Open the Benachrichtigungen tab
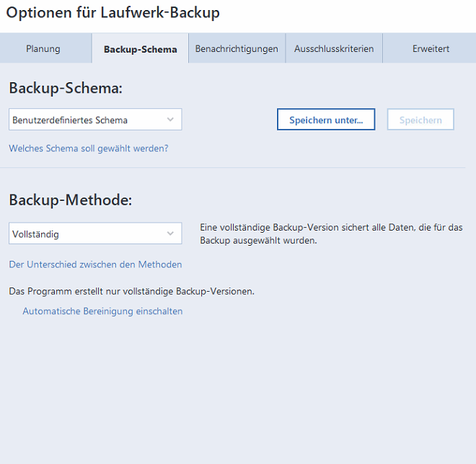476x464 pixels. tap(237, 48)
